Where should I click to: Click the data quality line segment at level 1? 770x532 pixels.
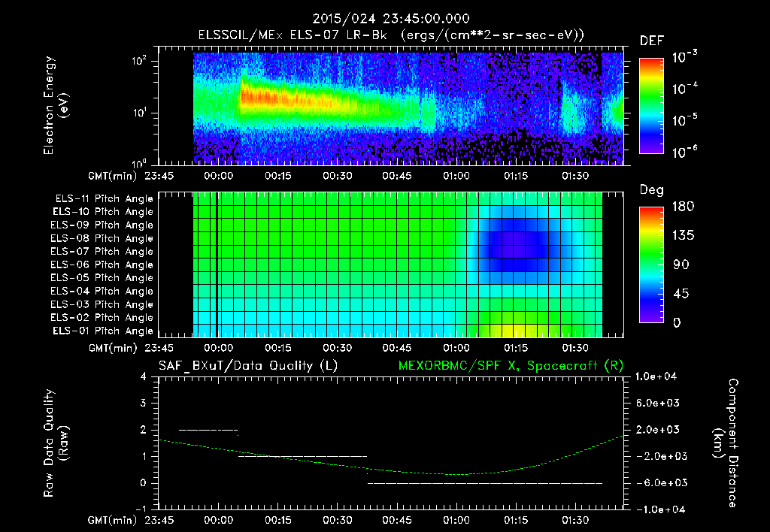click(x=302, y=456)
